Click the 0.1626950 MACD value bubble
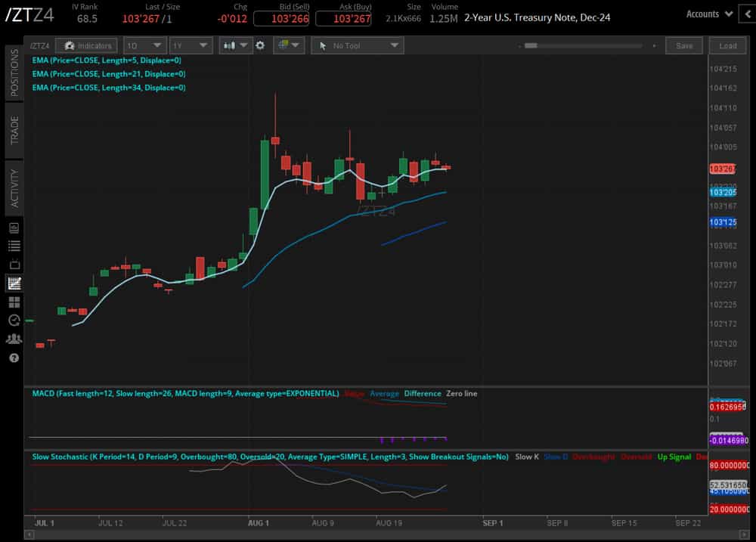The image size is (756, 542). click(x=727, y=407)
